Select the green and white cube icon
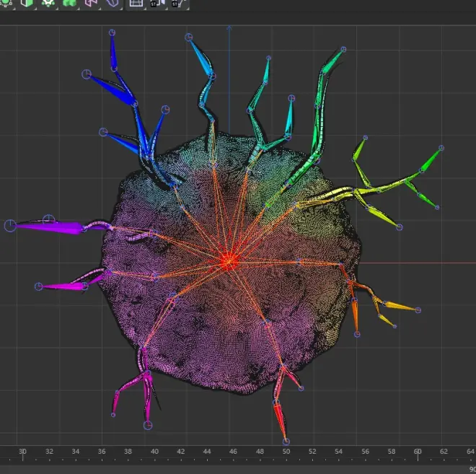476x474 pixels. click(x=27, y=3)
